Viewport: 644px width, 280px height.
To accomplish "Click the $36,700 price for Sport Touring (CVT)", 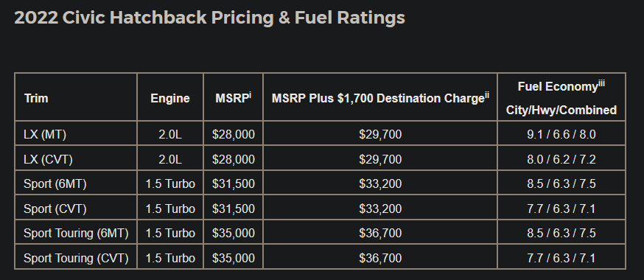I will 380,258.
